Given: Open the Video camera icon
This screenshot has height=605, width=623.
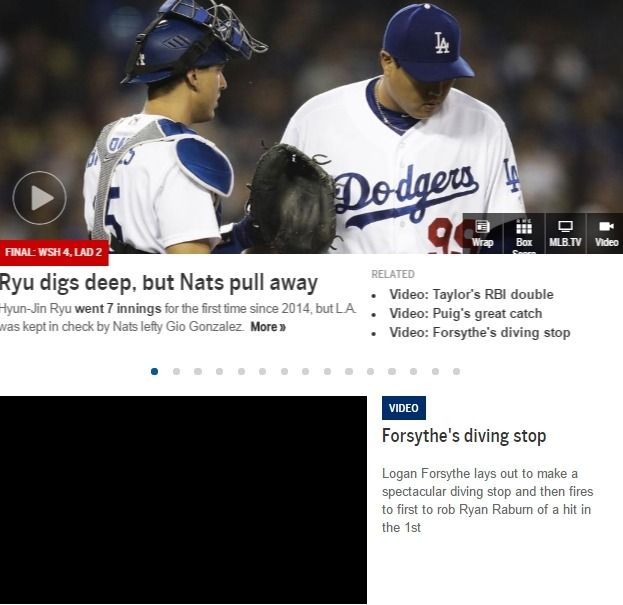Looking at the screenshot, I should pos(606,233).
